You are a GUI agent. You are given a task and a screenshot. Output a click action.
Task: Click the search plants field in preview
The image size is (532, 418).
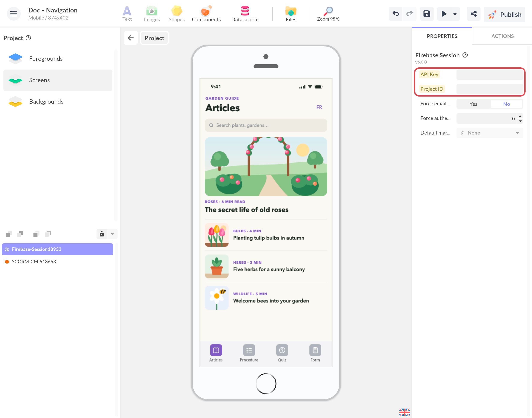click(x=266, y=125)
